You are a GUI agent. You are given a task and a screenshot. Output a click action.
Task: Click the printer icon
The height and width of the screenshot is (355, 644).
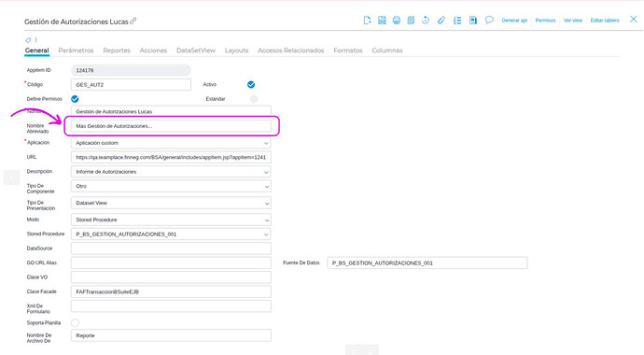point(397,21)
